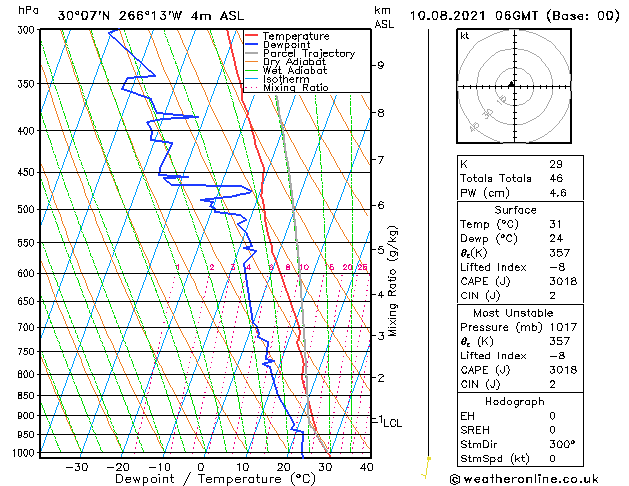Click the blue Dewpoint legend line
This screenshot has height=486, width=629.
click(252, 45)
